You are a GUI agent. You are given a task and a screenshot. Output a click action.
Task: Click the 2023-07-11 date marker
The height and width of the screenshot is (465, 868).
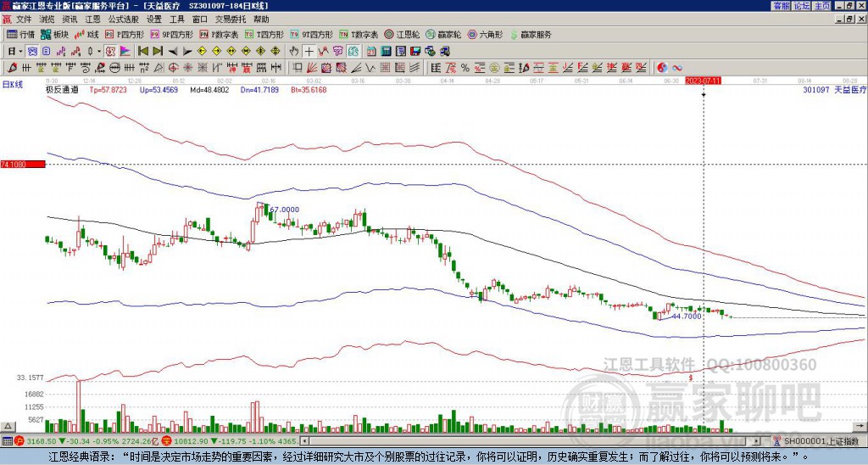tap(703, 81)
